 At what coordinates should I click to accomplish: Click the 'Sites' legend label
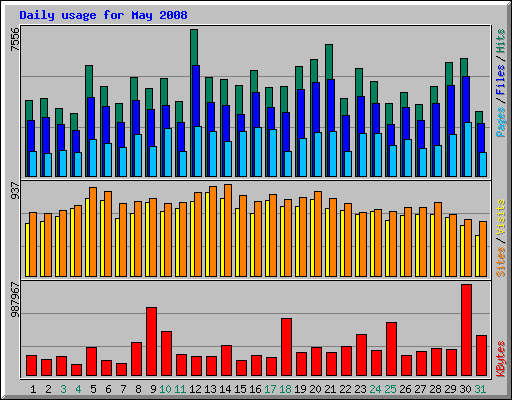click(x=500, y=262)
